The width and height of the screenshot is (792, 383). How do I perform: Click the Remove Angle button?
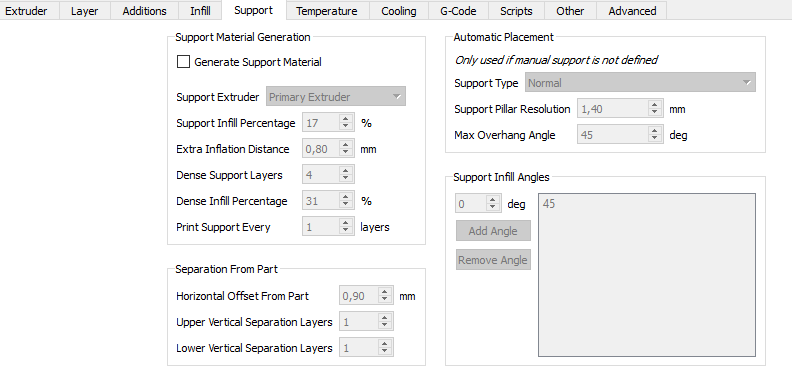[x=493, y=260]
